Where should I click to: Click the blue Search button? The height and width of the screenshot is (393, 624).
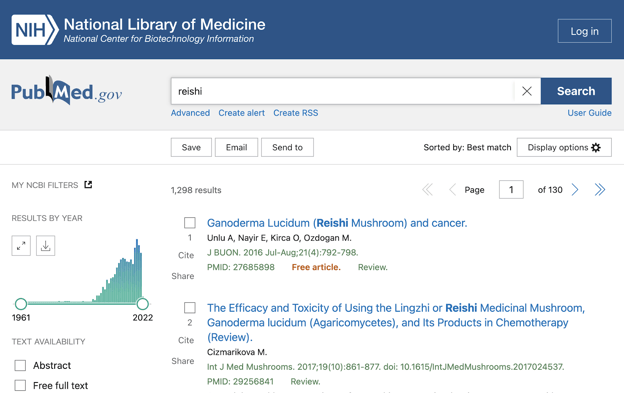[576, 91]
